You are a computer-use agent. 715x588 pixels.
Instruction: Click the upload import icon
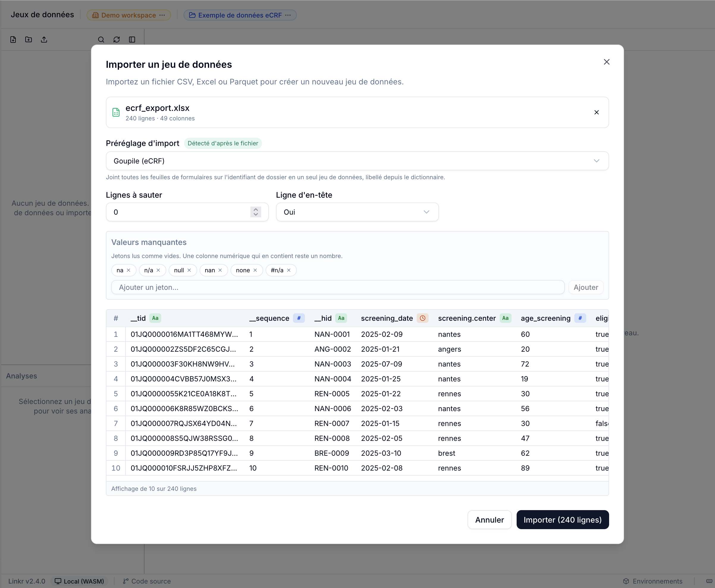coord(44,40)
